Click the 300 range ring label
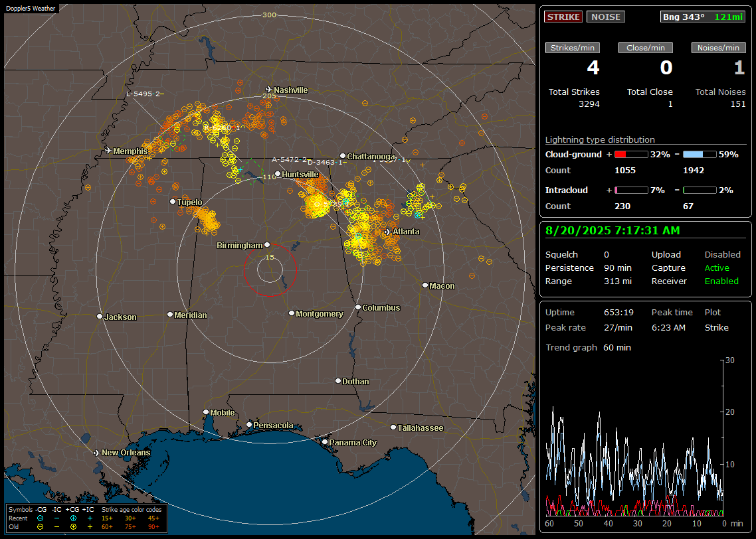756x539 pixels. [x=269, y=15]
